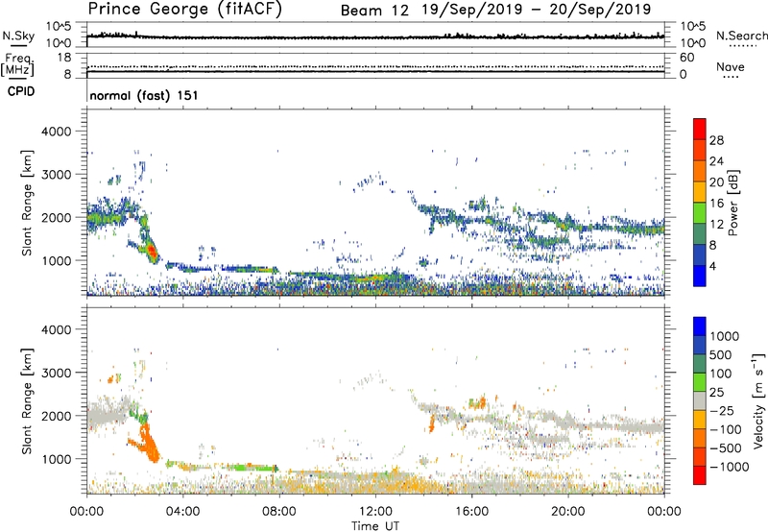Image resolution: width=768 pixels, height=532 pixels.
Task: Click the Slant Range label of the power panel
Action: click(x=27, y=203)
